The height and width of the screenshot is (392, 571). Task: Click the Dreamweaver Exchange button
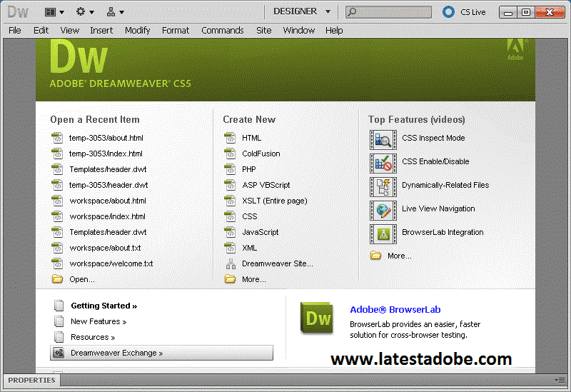161,353
